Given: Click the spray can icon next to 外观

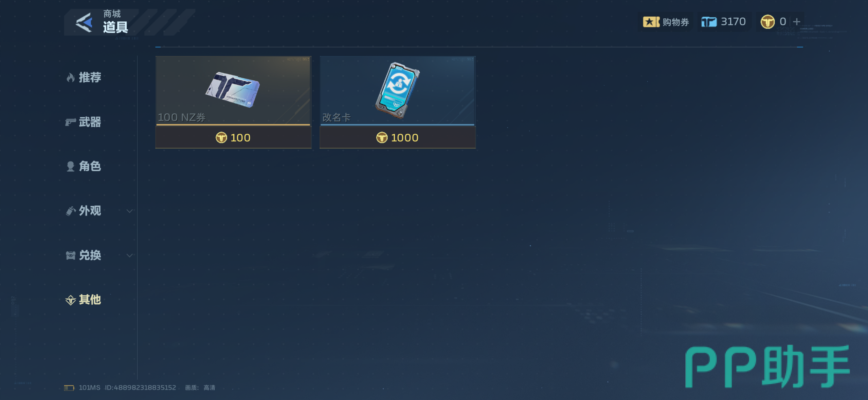Looking at the screenshot, I should [70, 211].
